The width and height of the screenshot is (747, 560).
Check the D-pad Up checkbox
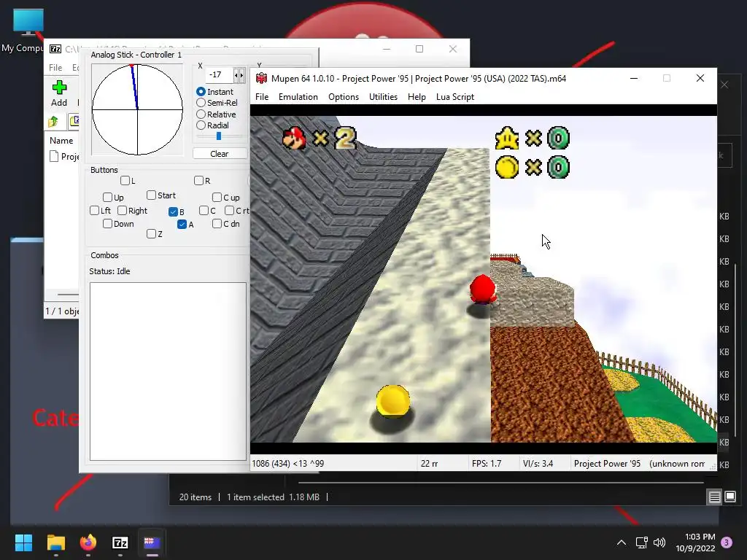pos(108,197)
